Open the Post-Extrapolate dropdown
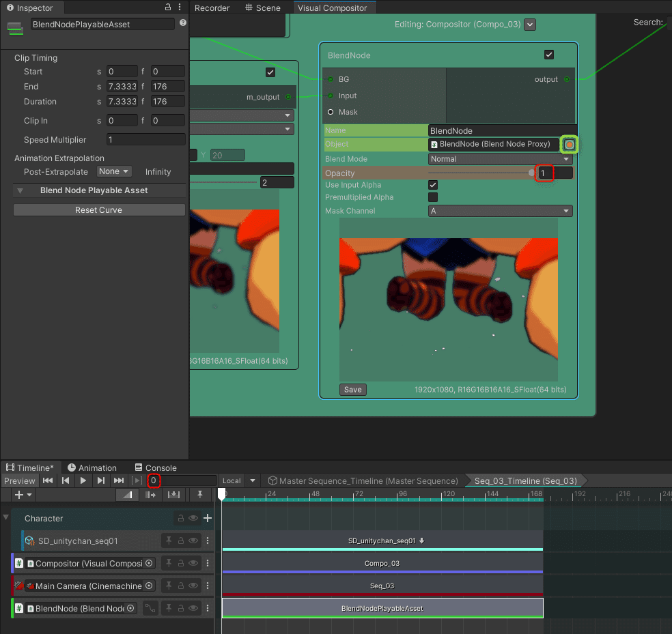Viewport: 672px width, 634px height. [x=114, y=172]
